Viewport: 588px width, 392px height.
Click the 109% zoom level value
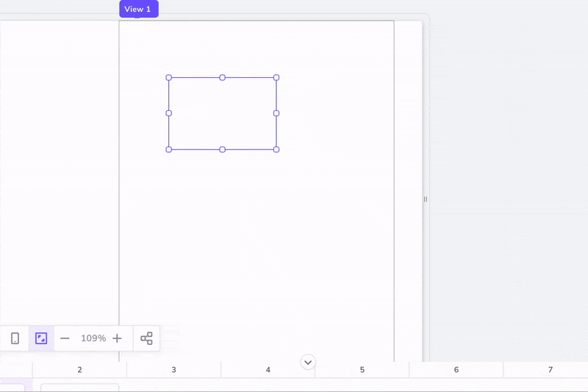point(93,338)
